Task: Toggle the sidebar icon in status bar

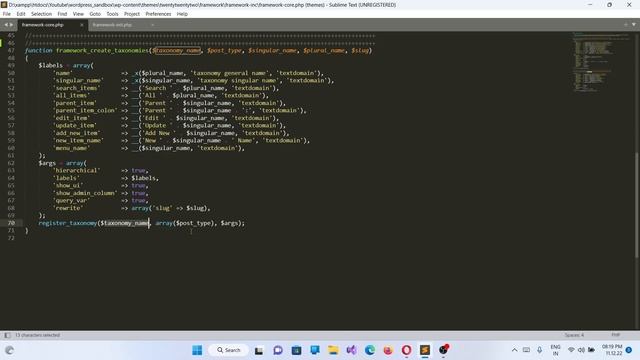Action: click(x=7, y=335)
